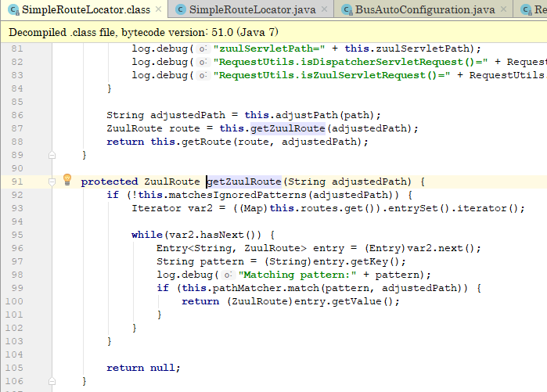Click entrySet call on line 93

[x=412, y=208]
